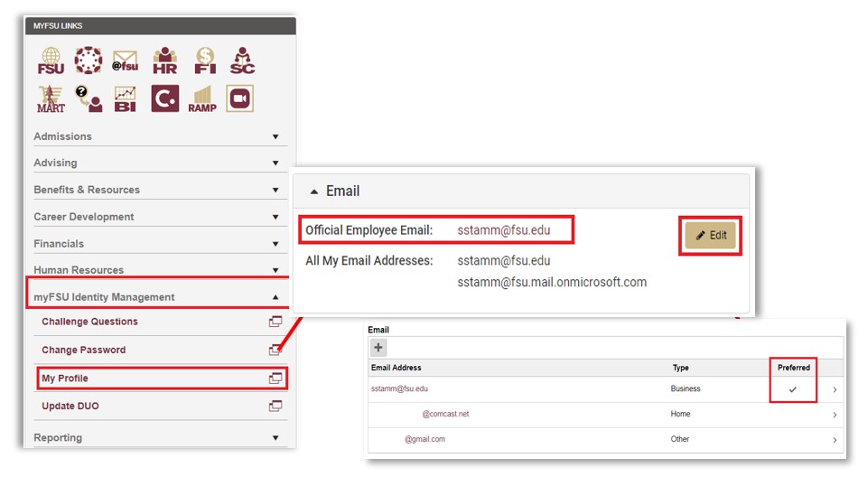
Task: Open the SC student central icon
Action: (x=241, y=60)
